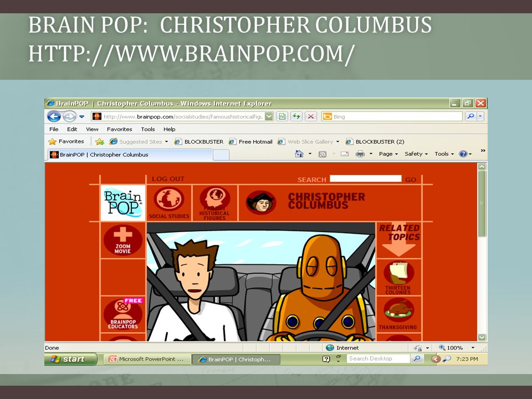The width and height of the screenshot is (532, 399).
Task: Click the Search Desktop field
Action: coord(378,359)
